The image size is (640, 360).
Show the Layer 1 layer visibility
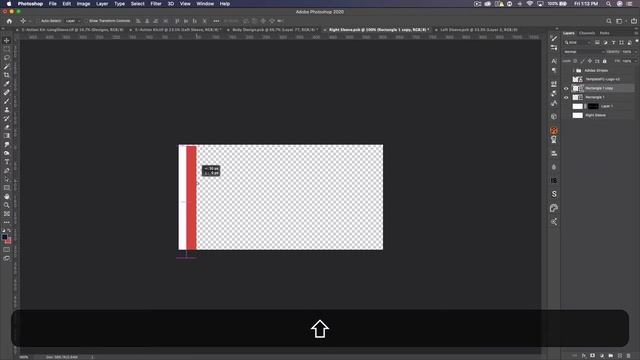566,106
